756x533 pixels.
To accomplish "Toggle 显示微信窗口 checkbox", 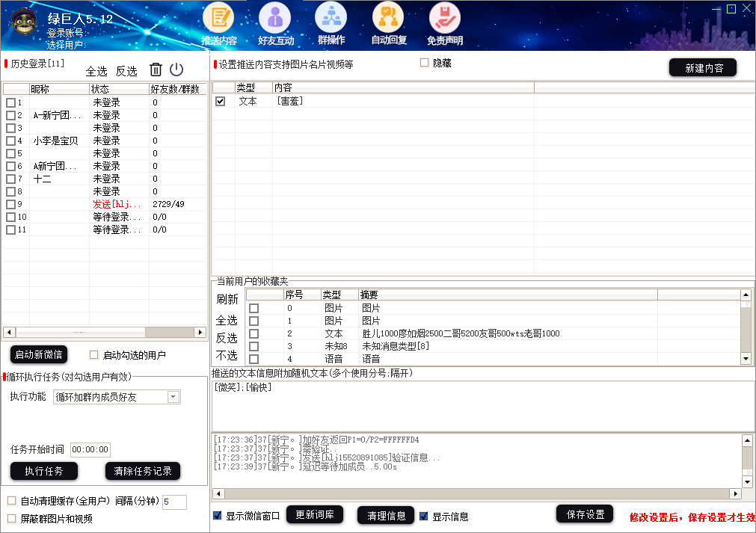I will pos(218,516).
